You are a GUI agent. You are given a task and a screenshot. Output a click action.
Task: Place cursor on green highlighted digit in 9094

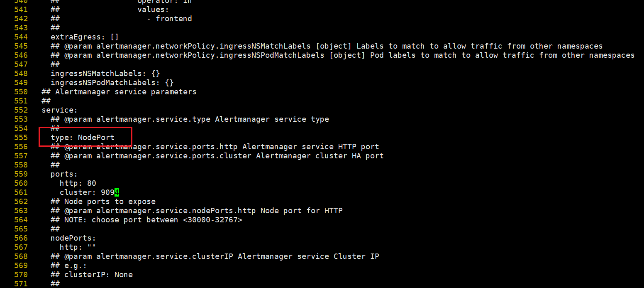[x=117, y=192]
